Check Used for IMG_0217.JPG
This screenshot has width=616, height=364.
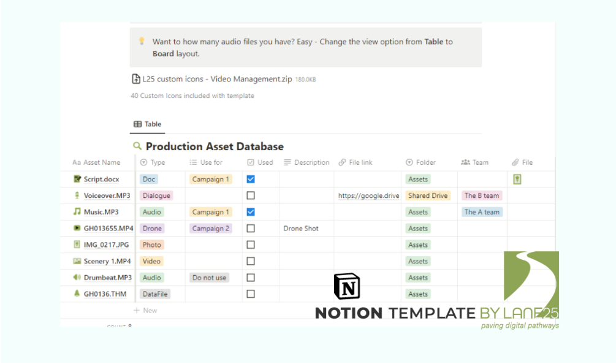(x=251, y=245)
